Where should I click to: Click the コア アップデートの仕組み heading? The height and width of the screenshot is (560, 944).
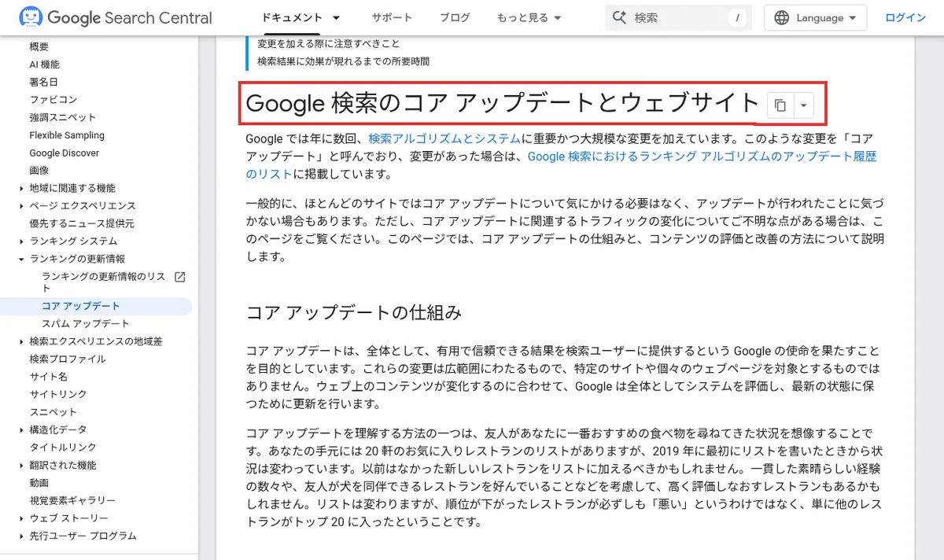pos(354,312)
